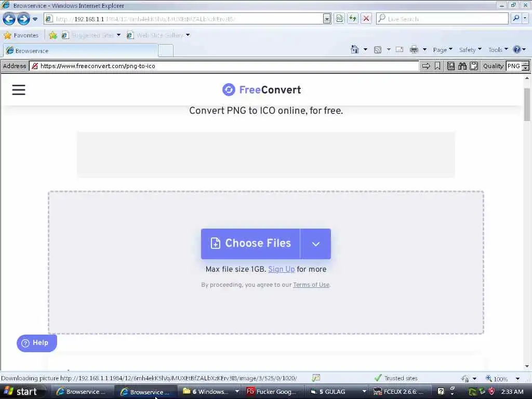Open the search provider dropdown arrow

coord(525,19)
